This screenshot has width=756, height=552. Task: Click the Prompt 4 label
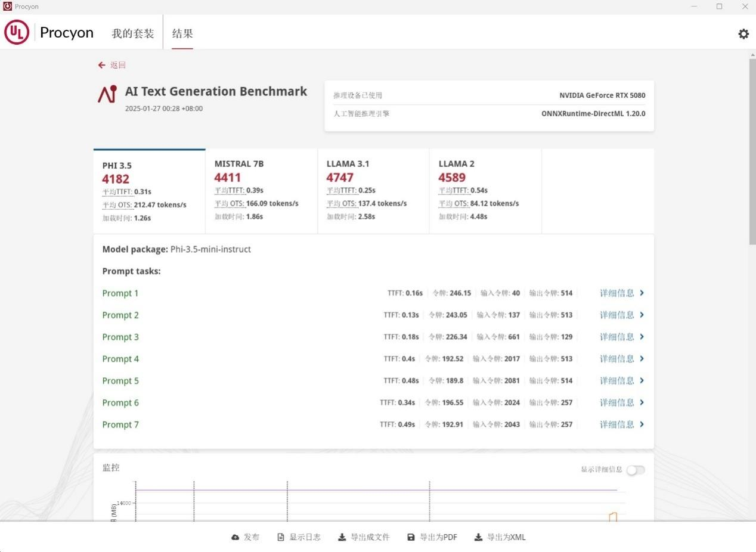click(x=120, y=359)
